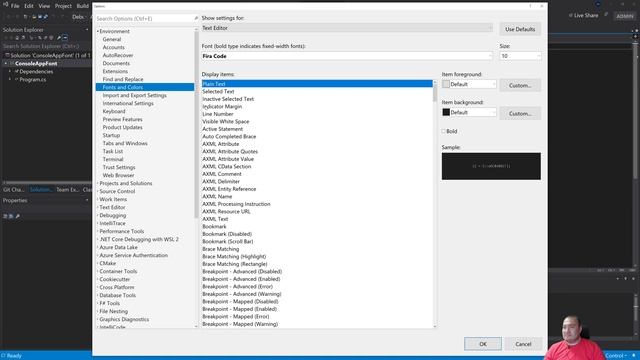The height and width of the screenshot is (360, 640).
Task: Collapse the Environment node
Action: [x=98, y=31]
